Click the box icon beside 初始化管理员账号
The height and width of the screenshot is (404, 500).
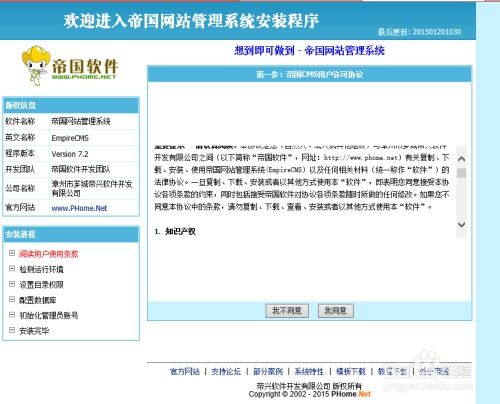(12, 314)
